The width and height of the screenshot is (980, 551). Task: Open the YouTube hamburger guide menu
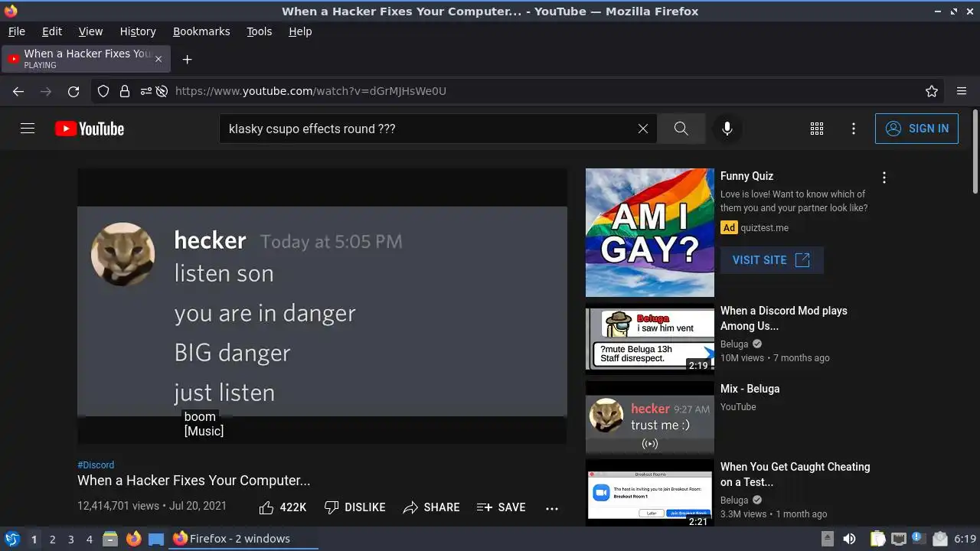[x=28, y=129]
